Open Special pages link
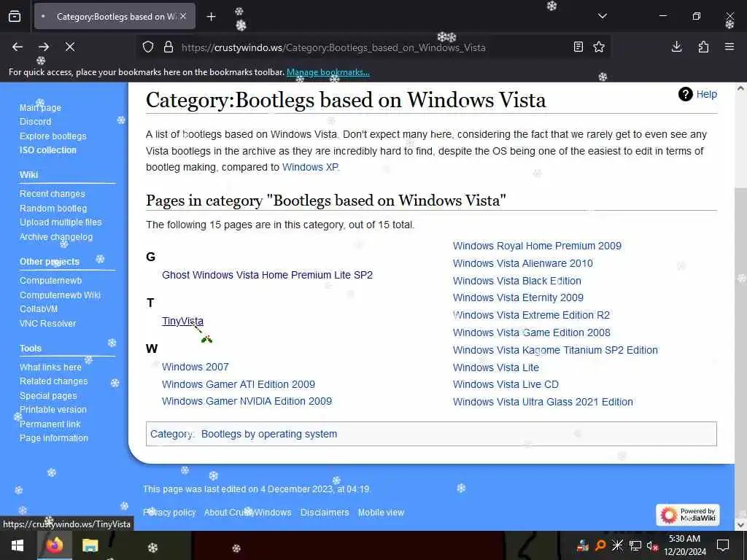This screenshot has width=747, height=560. 48,396
